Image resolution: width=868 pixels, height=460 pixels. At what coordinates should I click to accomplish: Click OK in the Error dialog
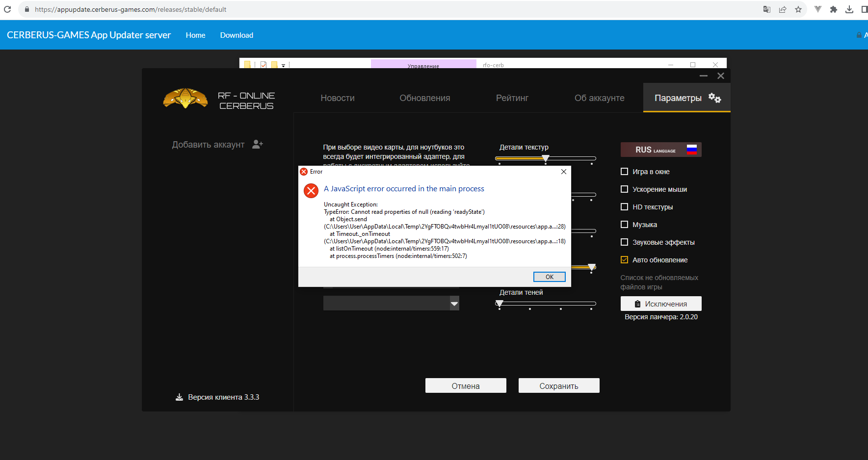550,277
